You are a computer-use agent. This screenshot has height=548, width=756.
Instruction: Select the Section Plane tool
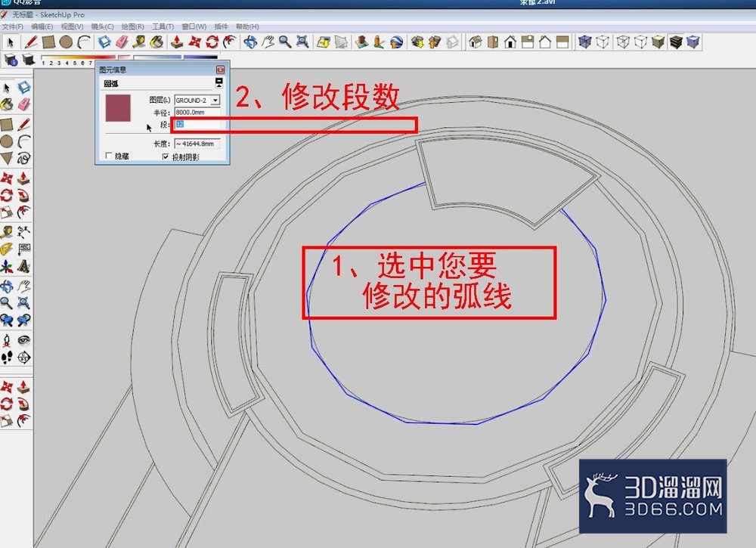click(x=23, y=357)
